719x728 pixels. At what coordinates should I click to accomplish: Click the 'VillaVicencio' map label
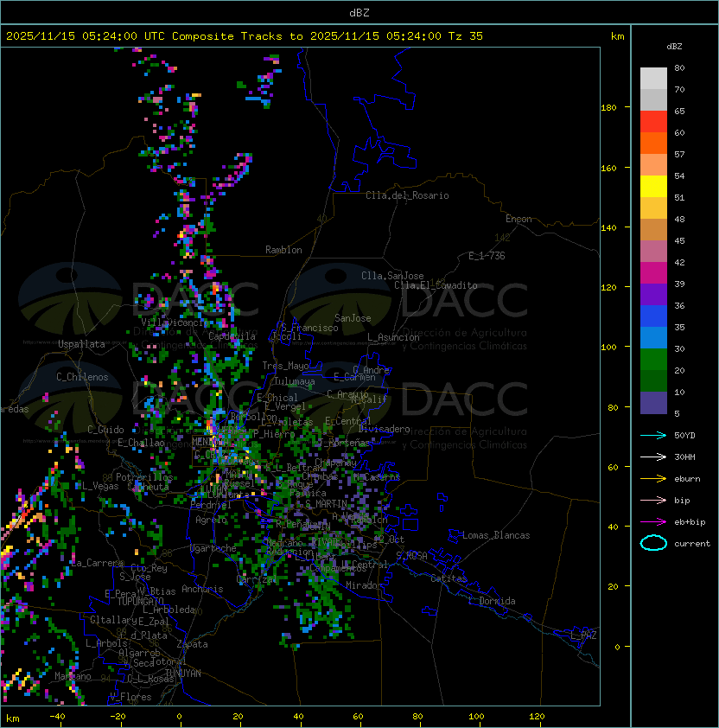click(175, 322)
